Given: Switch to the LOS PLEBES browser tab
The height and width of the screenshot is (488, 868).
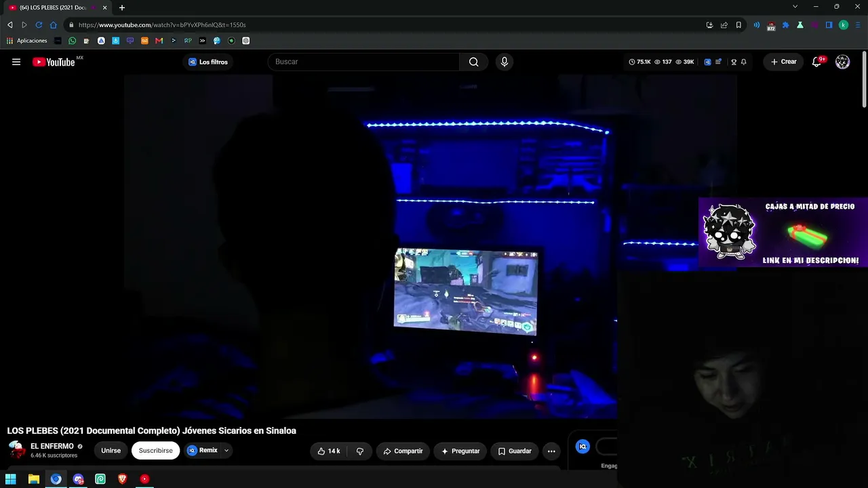Looking at the screenshot, I should coord(58,7).
